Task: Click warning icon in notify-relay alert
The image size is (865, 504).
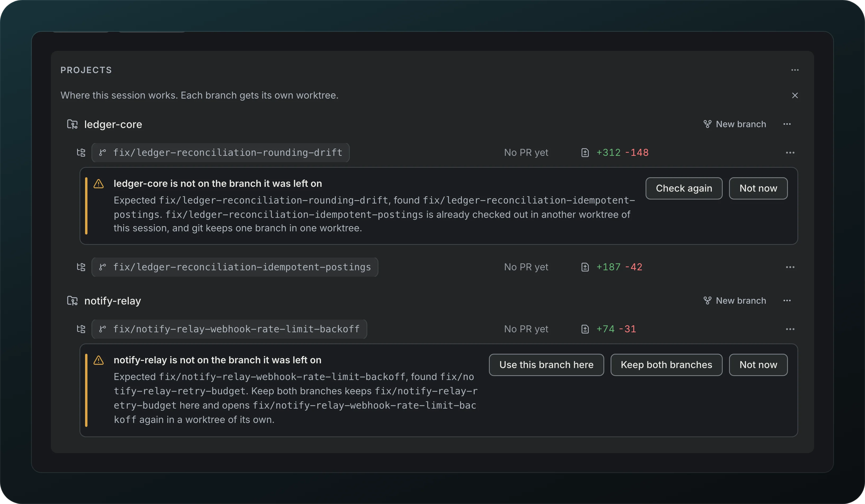Action: tap(99, 360)
